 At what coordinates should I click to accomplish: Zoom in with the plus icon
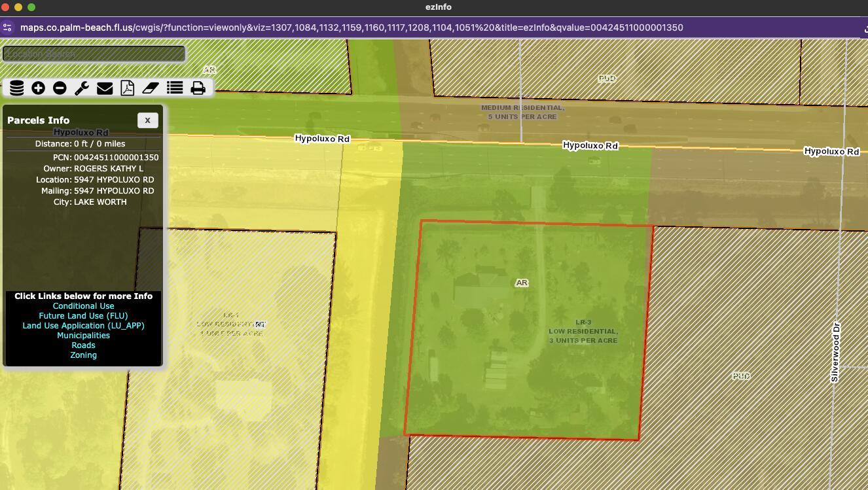38,88
